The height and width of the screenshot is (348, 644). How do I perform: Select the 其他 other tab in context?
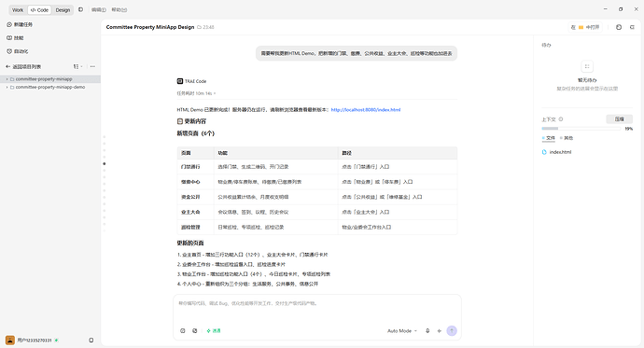[x=567, y=138]
